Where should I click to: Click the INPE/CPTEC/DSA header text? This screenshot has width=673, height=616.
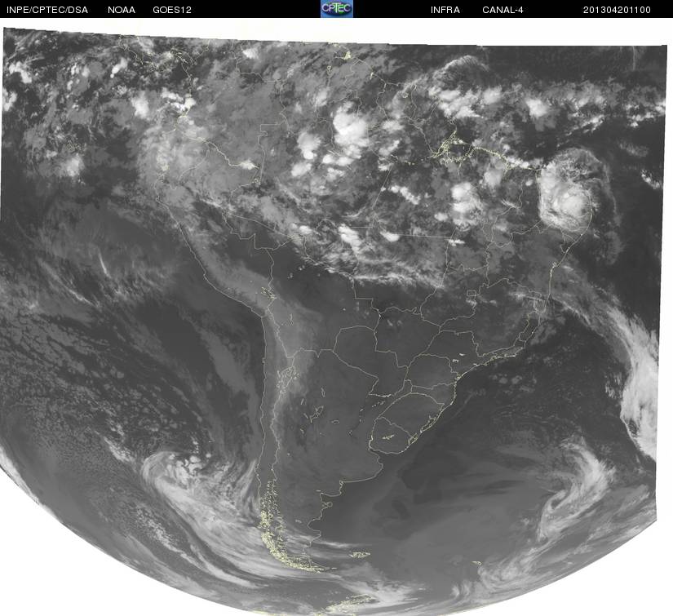(x=47, y=10)
